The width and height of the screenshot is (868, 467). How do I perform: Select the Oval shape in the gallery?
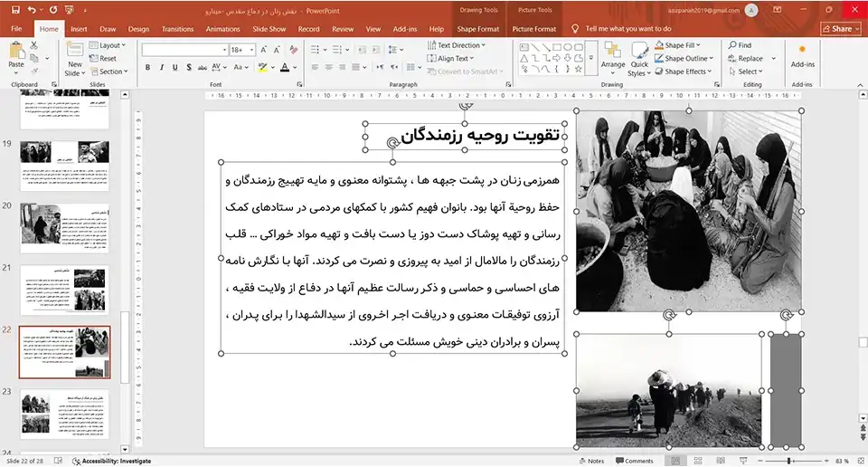pos(568,48)
